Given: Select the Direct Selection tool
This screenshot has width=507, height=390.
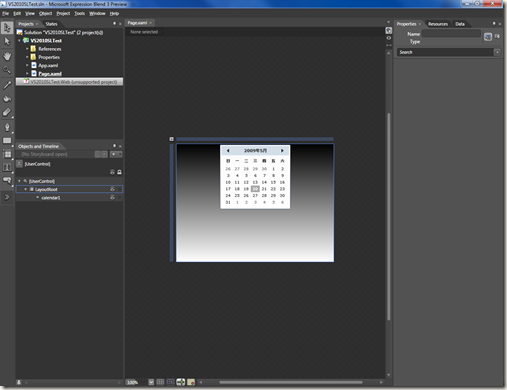Looking at the screenshot, I should coord(7,42).
